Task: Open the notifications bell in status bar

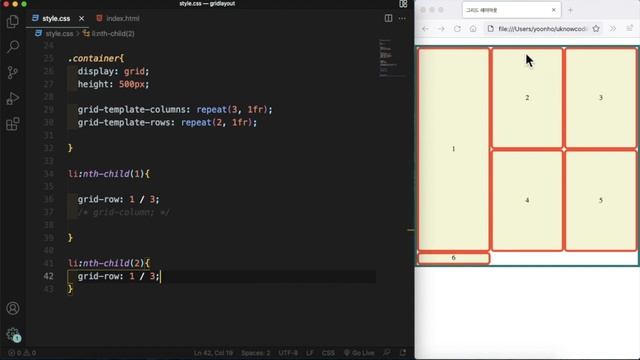Action: click(x=403, y=353)
